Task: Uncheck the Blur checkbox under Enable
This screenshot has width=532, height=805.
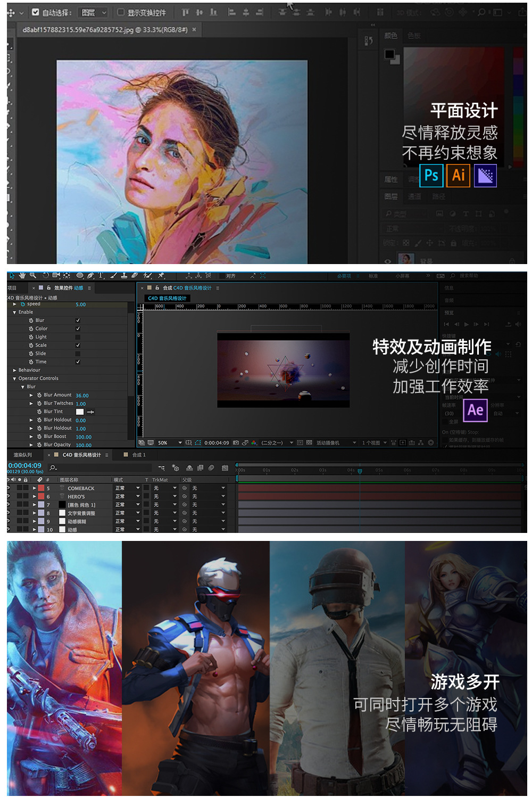Action: (78, 321)
